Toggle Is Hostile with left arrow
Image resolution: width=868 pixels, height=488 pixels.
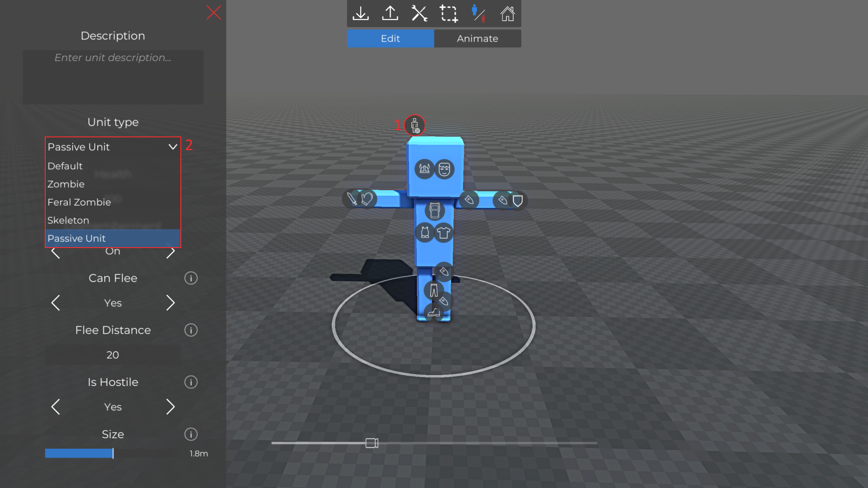[x=56, y=407]
